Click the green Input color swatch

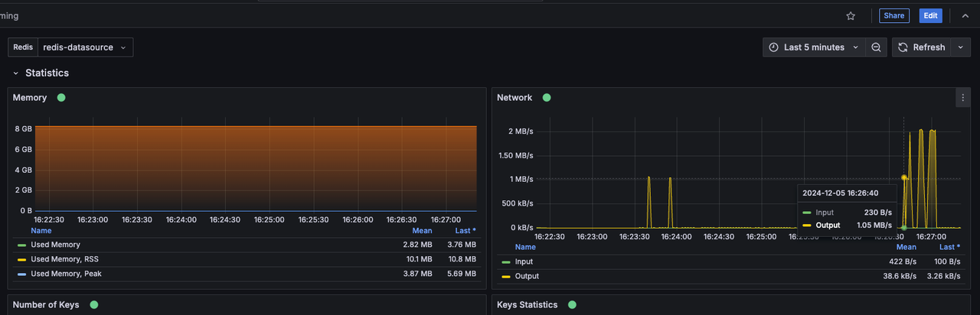tap(506, 261)
